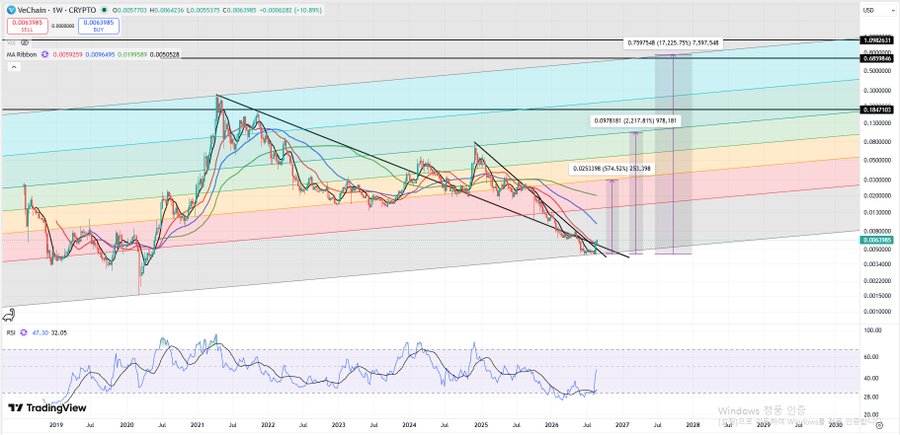Click the 1.0982631 price label on axis
This screenshot has height=435, width=900.
(x=876, y=40)
